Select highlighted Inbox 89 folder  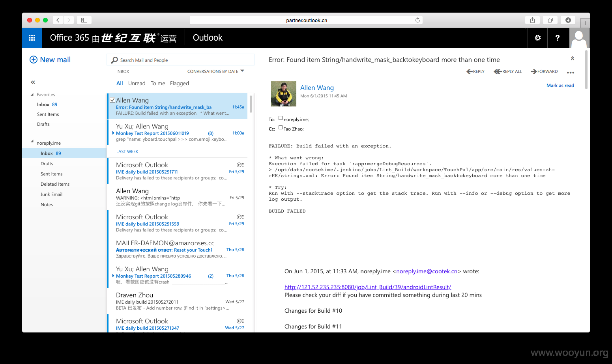(x=64, y=153)
